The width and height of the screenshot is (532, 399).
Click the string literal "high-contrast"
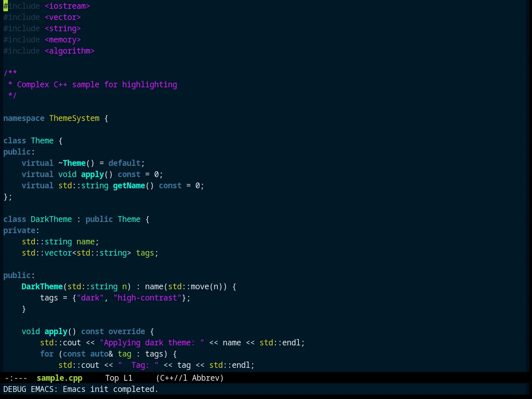(x=148, y=298)
